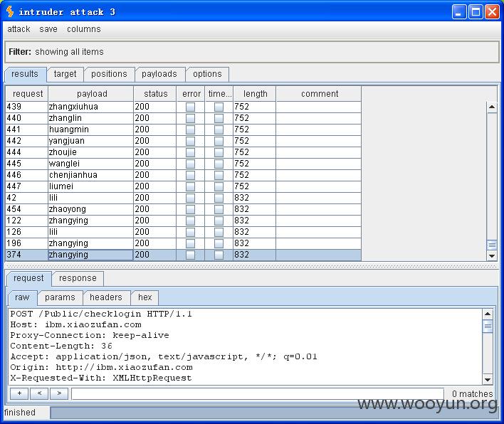
Task: Sort by the request column header
Action: tap(27, 94)
